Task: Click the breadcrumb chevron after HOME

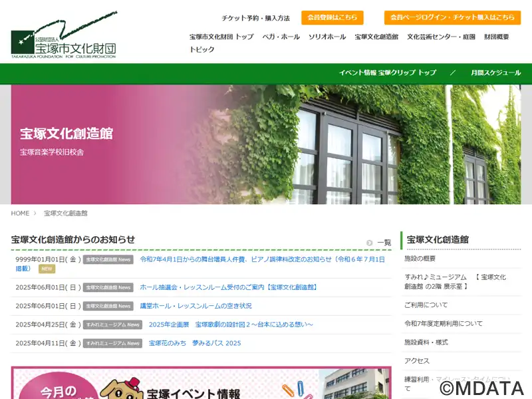Action: tap(35, 213)
